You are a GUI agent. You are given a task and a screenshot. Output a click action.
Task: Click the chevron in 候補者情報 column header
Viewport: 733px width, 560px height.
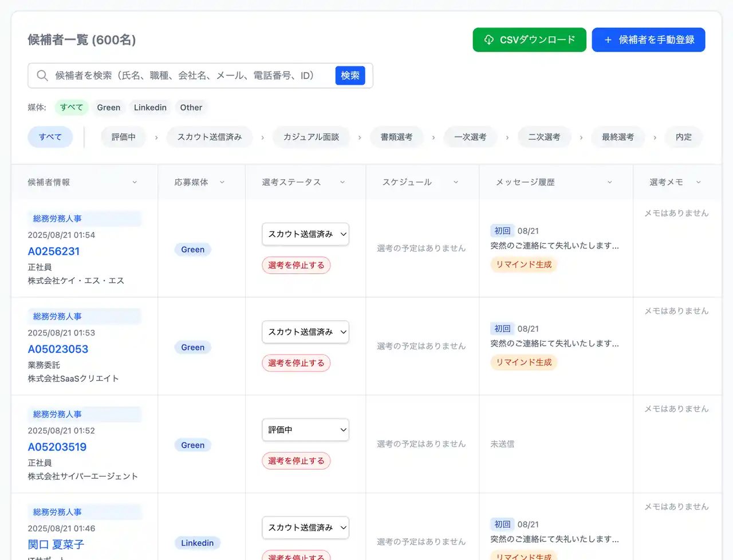(135, 183)
